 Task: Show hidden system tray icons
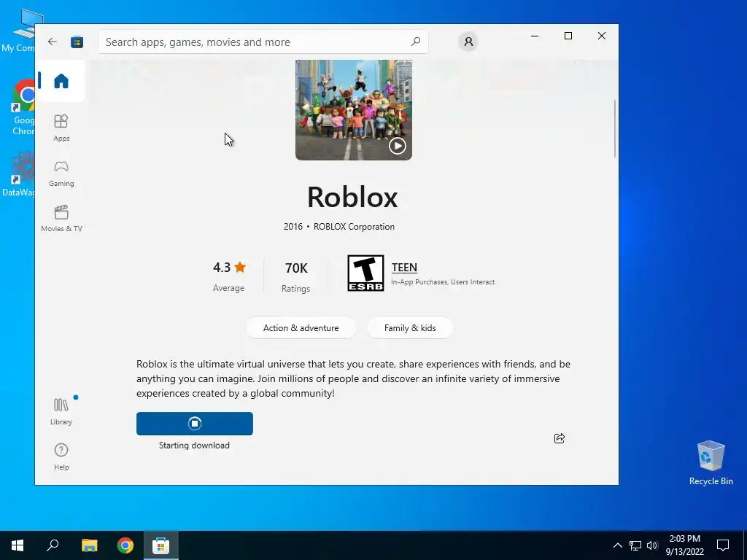click(617, 545)
